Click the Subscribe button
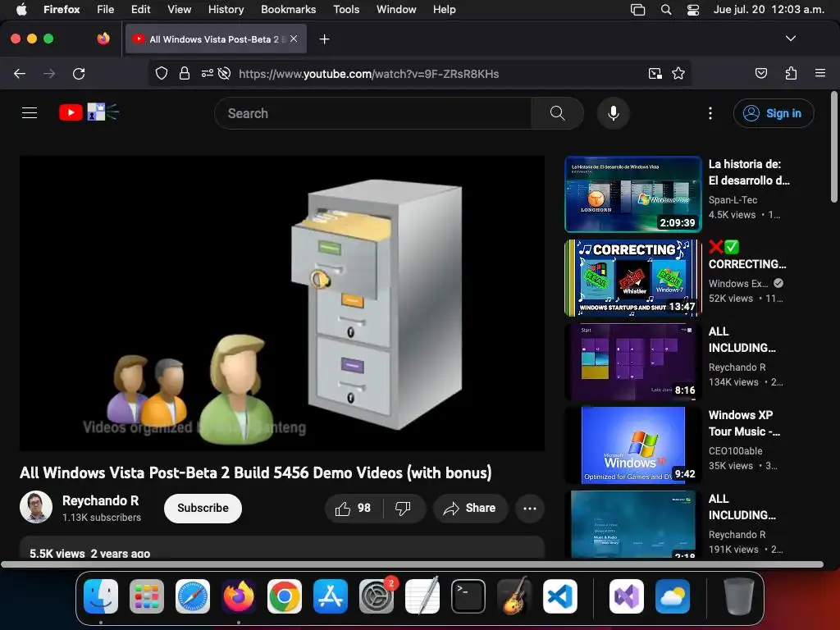Viewport: 840px width, 630px height. click(203, 508)
